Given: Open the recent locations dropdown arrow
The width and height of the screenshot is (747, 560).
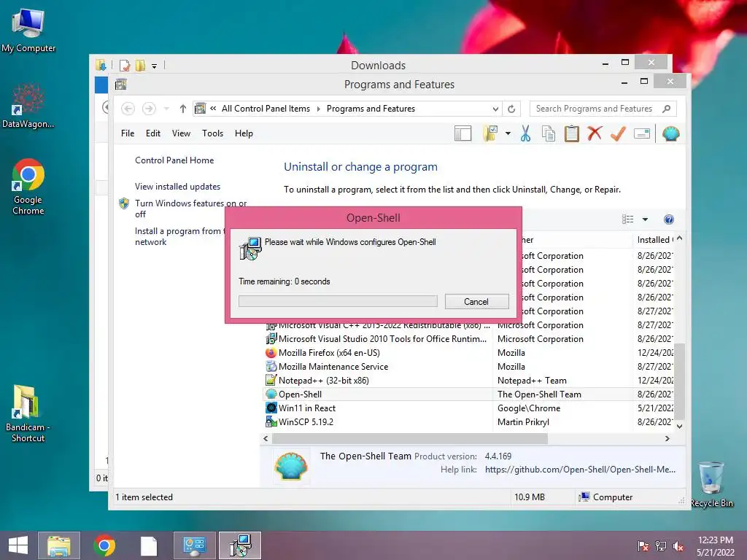Looking at the screenshot, I should tap(166, 109).
